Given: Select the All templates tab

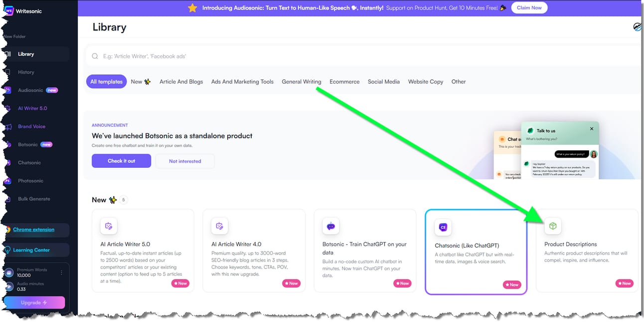Looking at the screenshot, I should [x=107, y=81].
